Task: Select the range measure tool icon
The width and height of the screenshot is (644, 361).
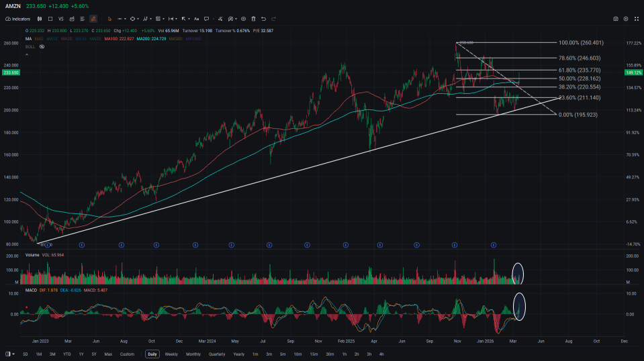Action: 171,19
